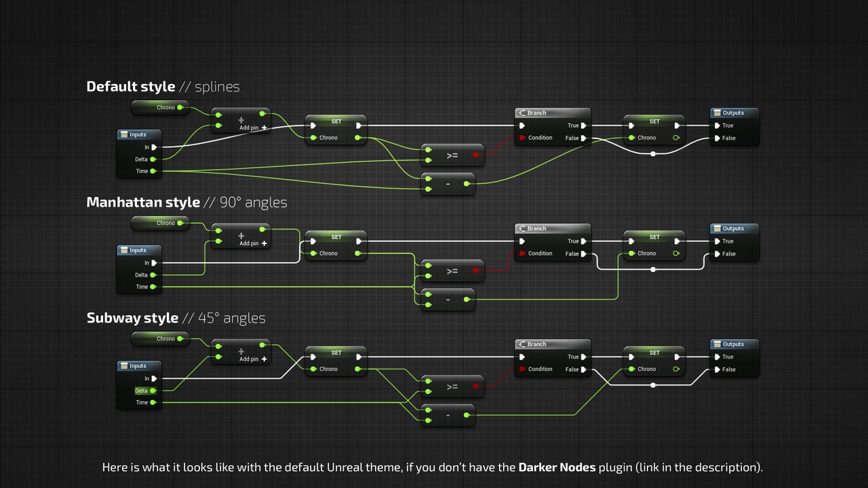Click False pin on Default style Outputs node
868x488 pixels.
coord(717,138)
